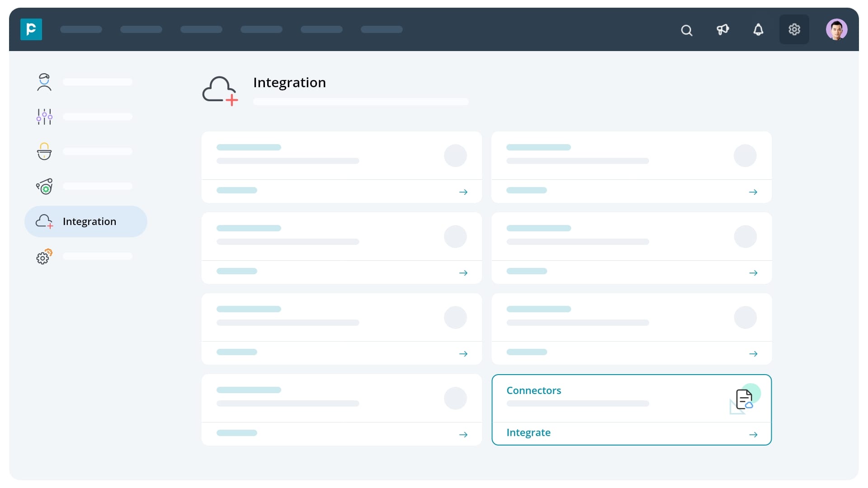The image size is (868, 488).
Task: Select the user profile icon in sidebar
Action: [x=44, y=82]
